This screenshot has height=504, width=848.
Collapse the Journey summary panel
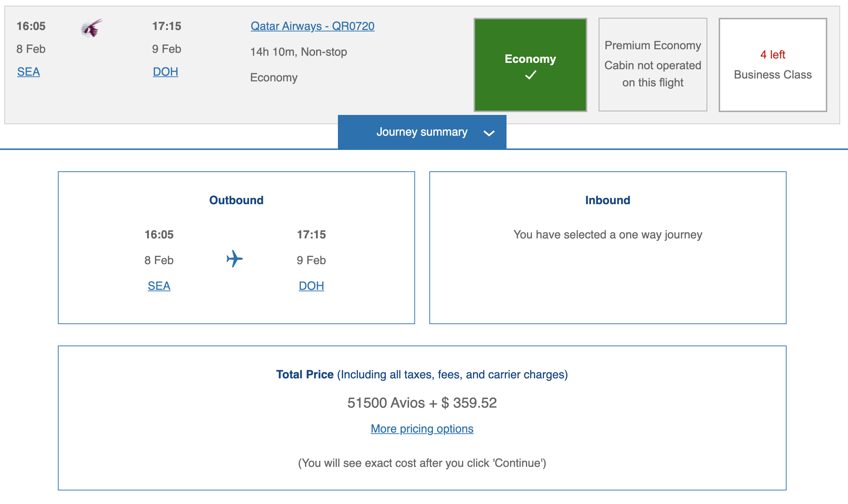(x=421, y=132)
